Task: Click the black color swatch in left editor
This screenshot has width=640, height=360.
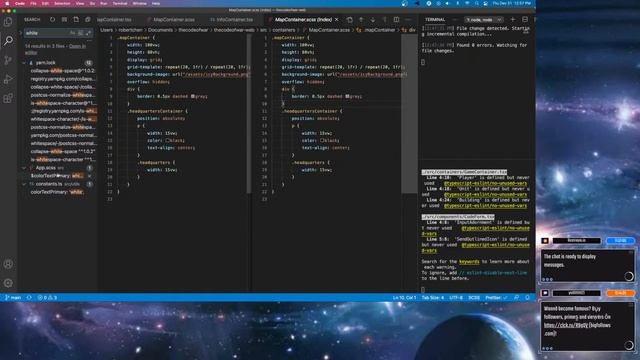Action: 167,140
